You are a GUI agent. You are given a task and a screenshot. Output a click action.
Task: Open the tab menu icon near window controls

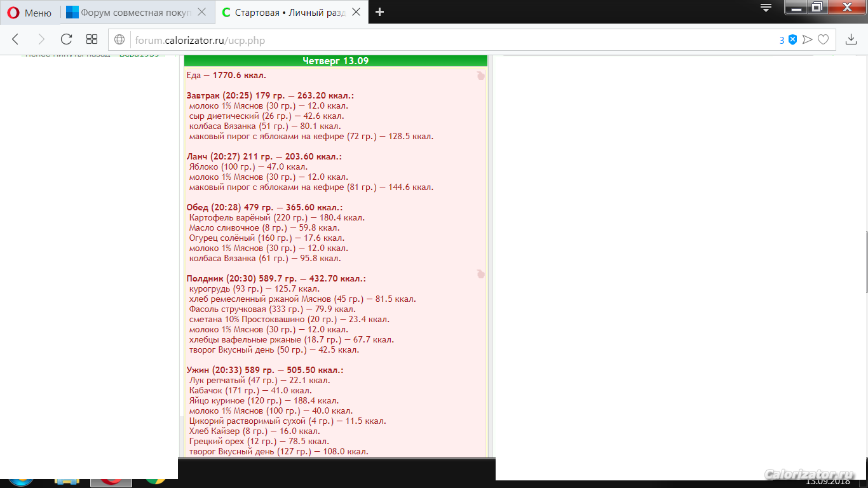click(766, 8)
